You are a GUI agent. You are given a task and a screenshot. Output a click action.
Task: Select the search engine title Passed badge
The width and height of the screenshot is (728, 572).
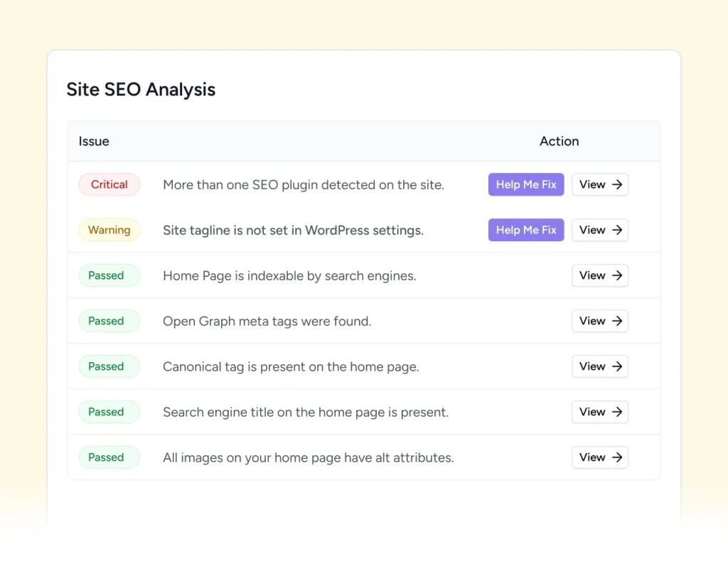coord(109,412)
